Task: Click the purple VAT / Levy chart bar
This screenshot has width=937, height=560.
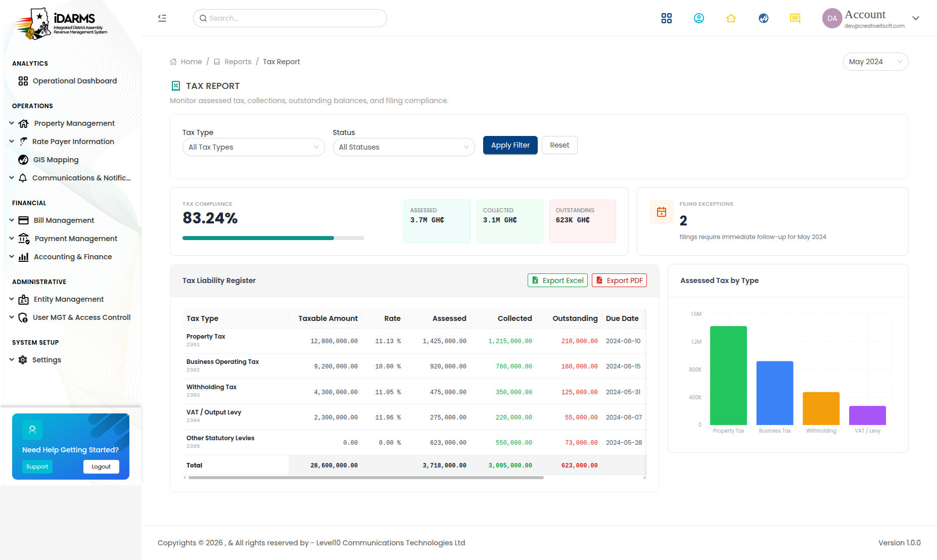Action: 867,415
